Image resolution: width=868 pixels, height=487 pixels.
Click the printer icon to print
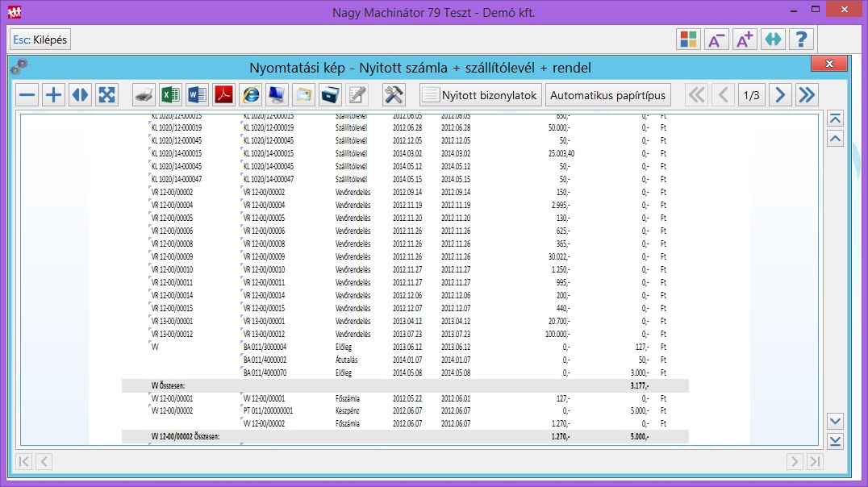tap(144, 95)
